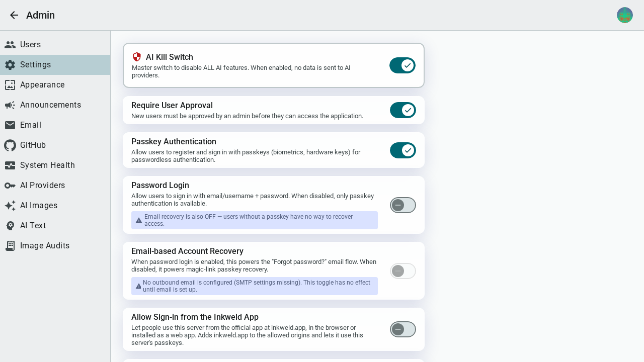
Task: Select Appearance in the admin sidebar
Action: (55, 85)
